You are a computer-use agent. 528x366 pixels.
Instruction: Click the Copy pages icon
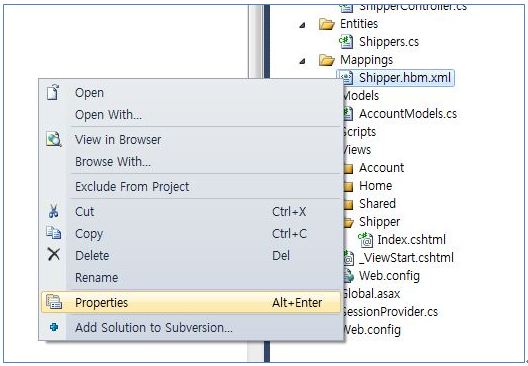(x=54, y=233)
